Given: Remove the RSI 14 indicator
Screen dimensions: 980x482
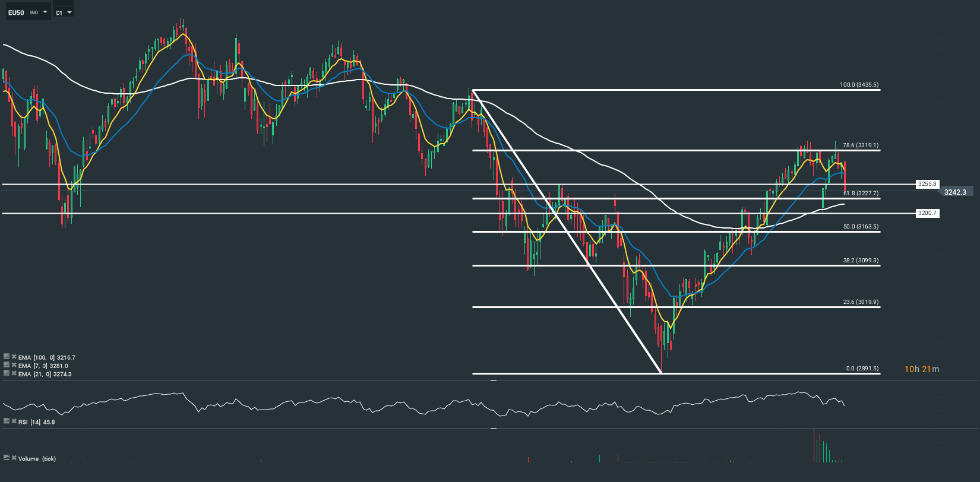Looking at the screenshot, I should (14, 421).
